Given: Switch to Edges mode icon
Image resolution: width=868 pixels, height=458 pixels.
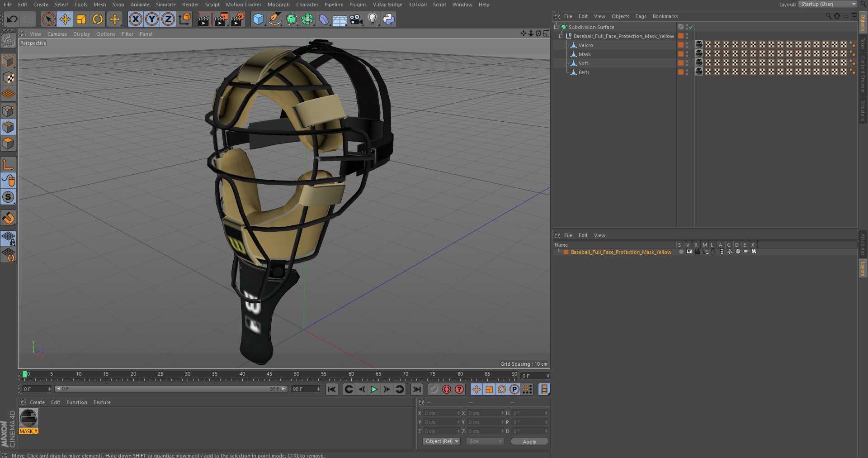Looking at the screenshot, I should tap(8, 127).
